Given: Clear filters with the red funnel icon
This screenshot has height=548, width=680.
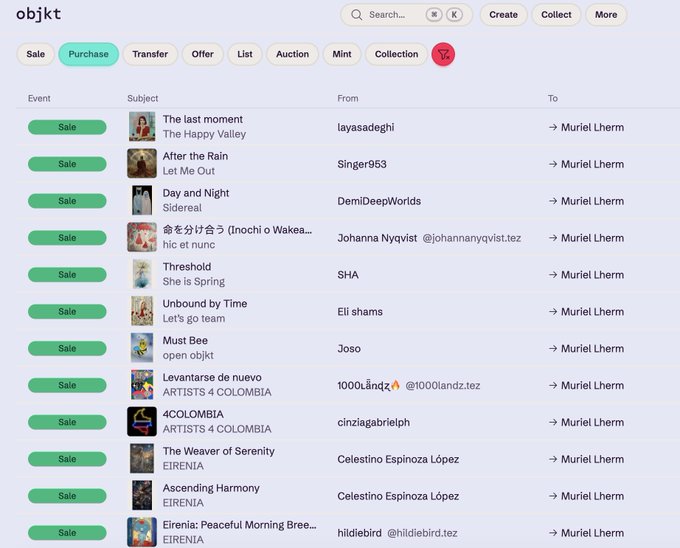Looking at the screenshot, I should [x=443, y=54].
